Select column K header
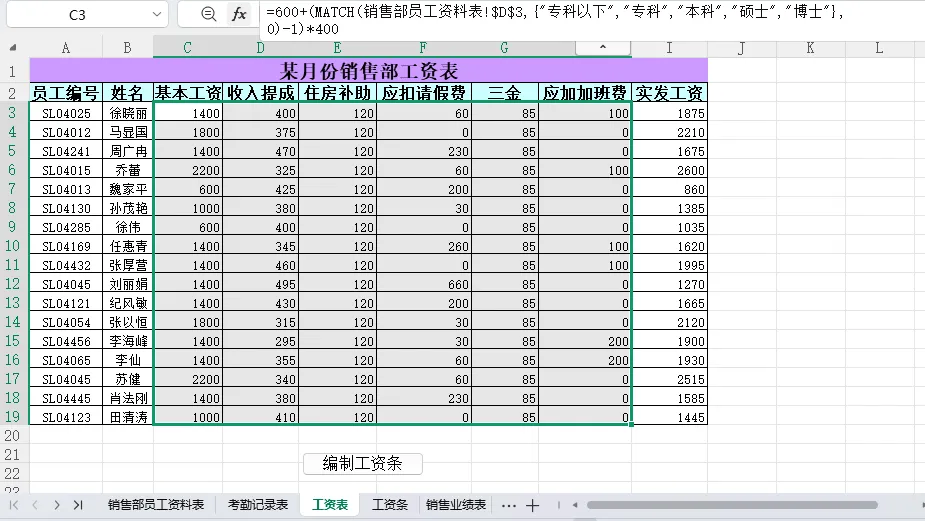The width and height of the screenshot is (925, 521). [811, 48]
